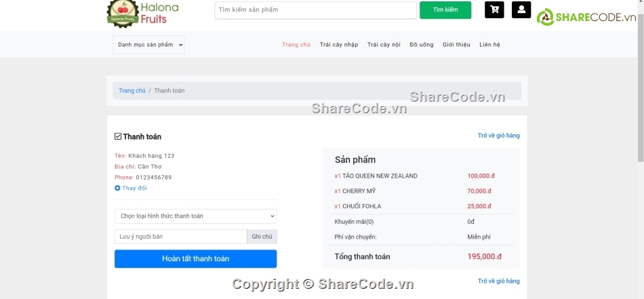Visit the Liên hệ page

click(489, 45)
